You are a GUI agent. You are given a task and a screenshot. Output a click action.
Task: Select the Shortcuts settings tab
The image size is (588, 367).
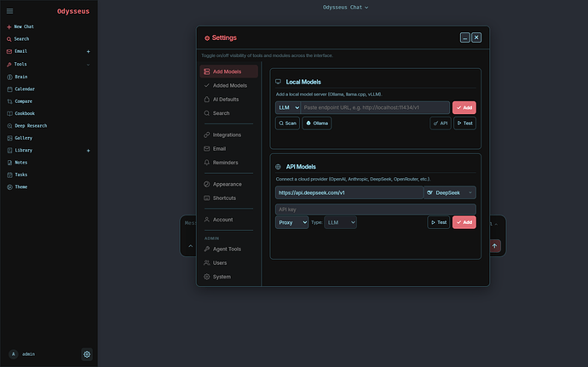228,198
